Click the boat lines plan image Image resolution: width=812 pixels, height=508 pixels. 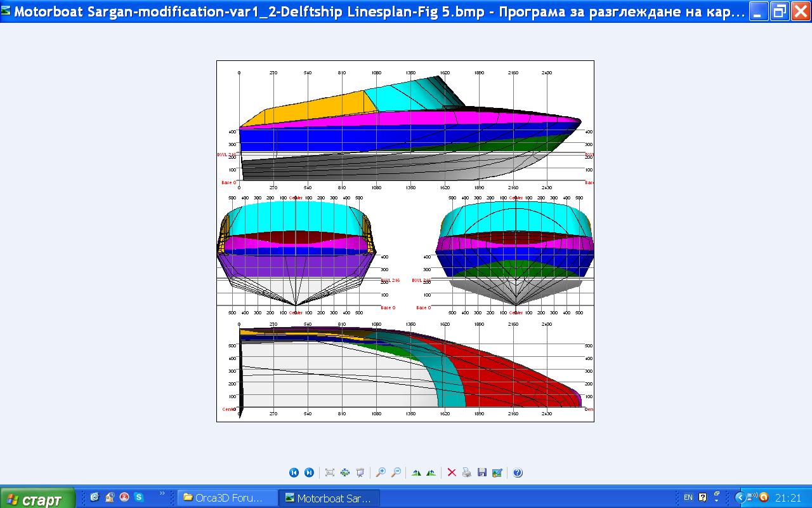[405, 241]
